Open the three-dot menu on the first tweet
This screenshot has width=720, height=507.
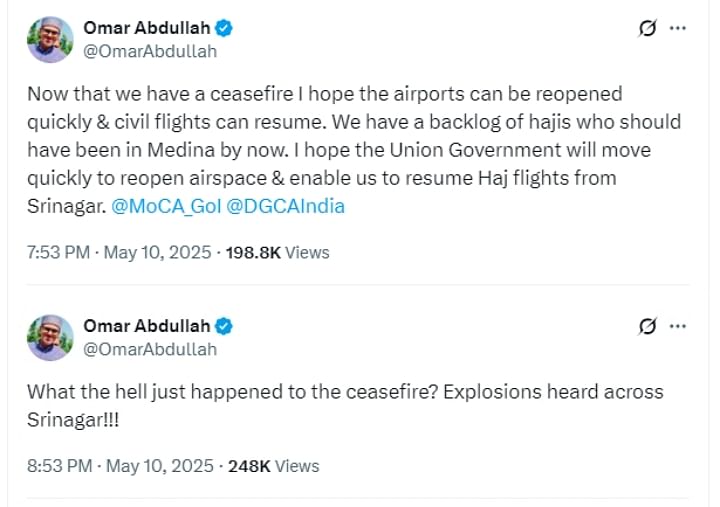[x=678, y=29]
